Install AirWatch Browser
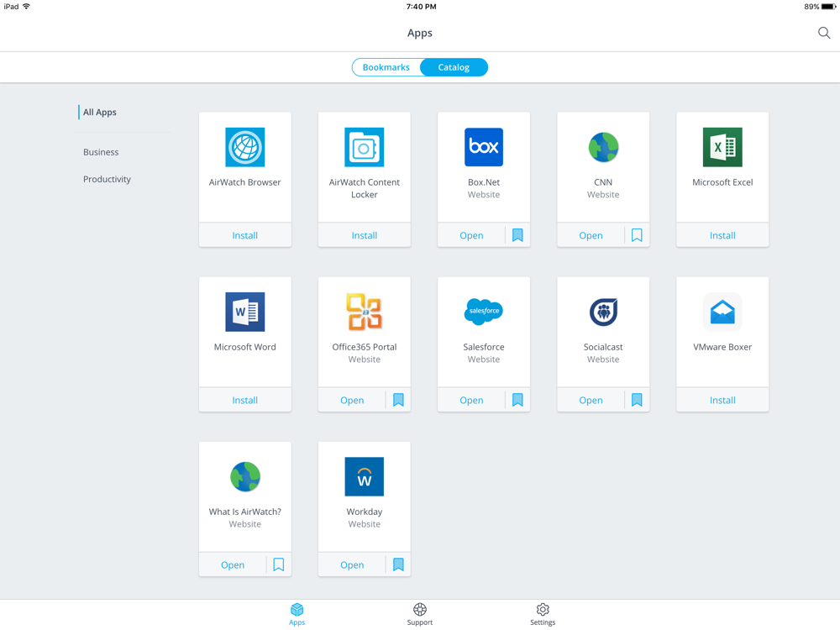The height and width of the screenshot is (630, 840). point(244,235)
